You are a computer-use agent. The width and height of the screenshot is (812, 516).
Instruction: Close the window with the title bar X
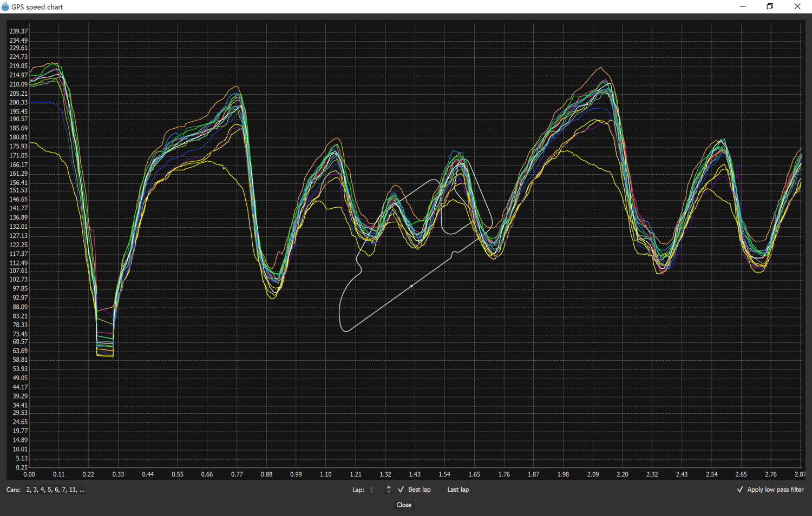(797, 6)
